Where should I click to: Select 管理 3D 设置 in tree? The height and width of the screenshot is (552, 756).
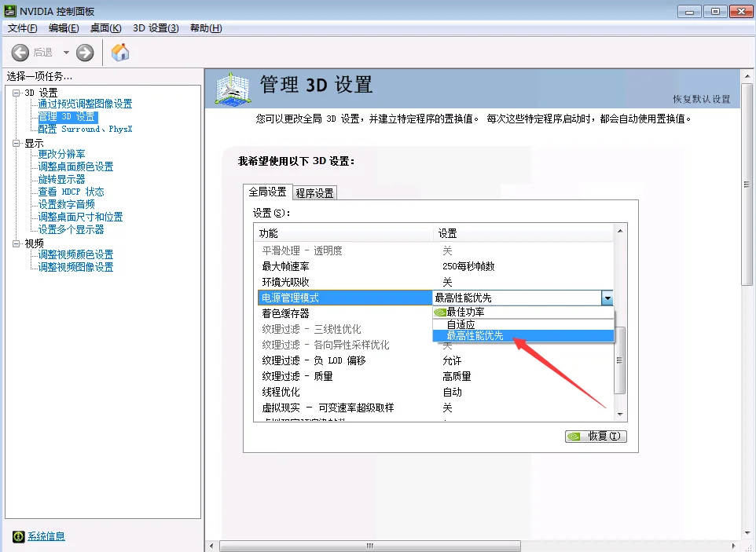coord(68,116)
